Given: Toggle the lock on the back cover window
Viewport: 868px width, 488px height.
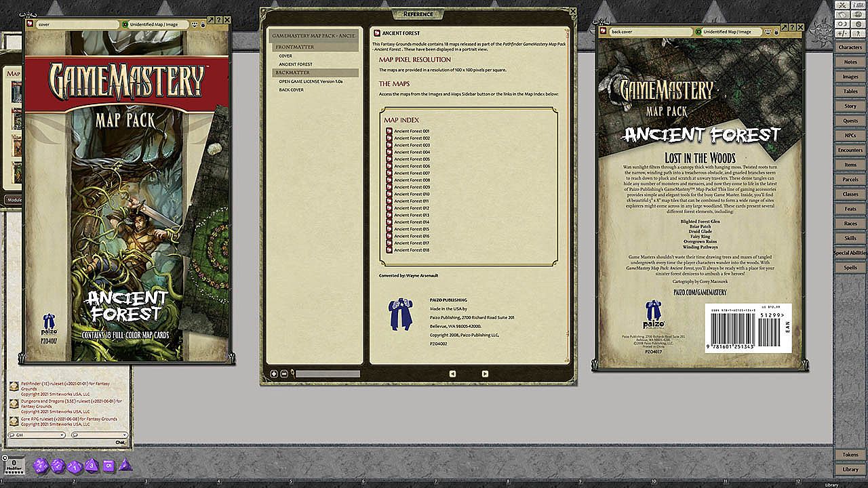Looking at the screenshot, I should click(775, 31).
